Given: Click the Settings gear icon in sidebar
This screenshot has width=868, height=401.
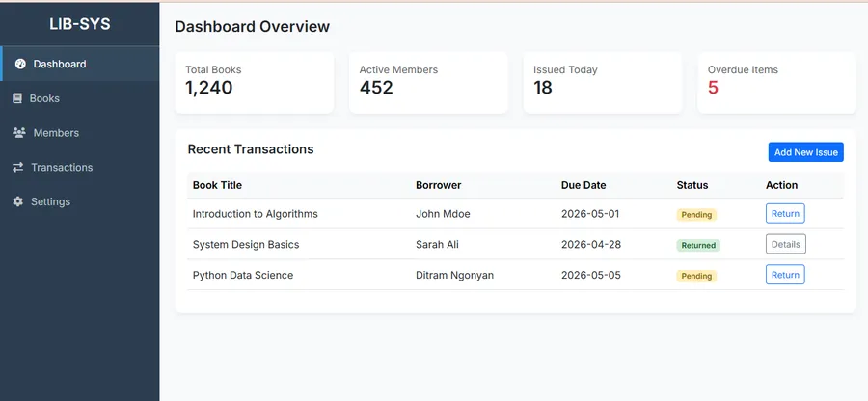Looking at the screenshot, I should pyautogui.click(x=18, y=201).
